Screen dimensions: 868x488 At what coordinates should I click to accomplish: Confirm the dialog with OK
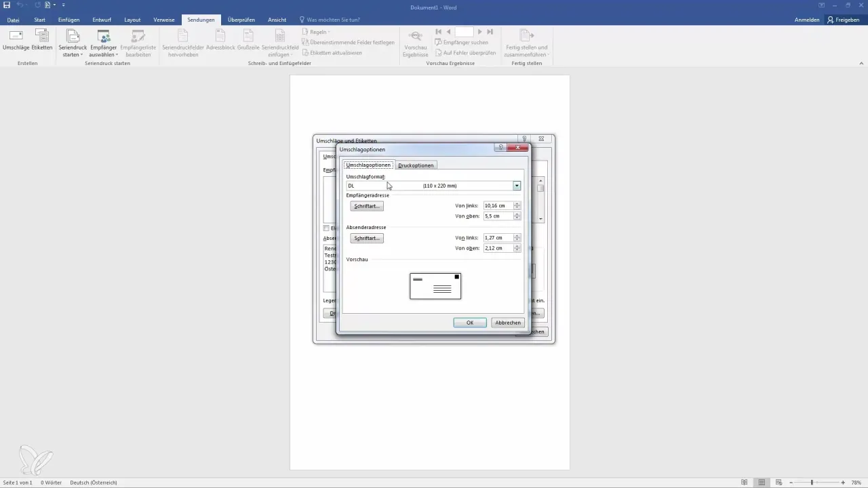pos(469,323)
